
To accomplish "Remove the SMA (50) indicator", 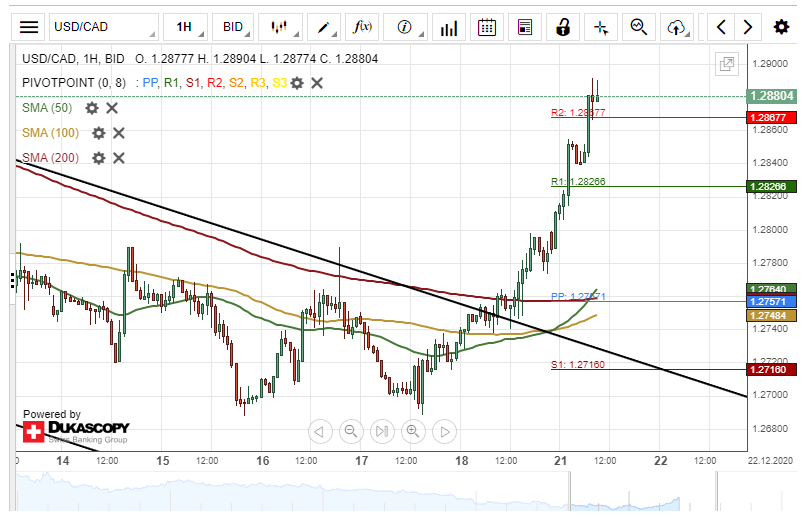I will (112, 108).
